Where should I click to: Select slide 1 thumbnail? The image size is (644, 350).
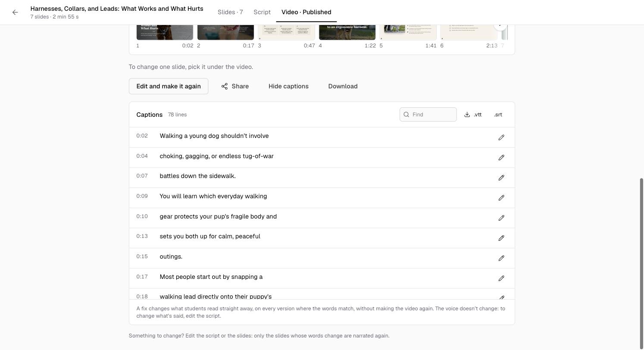[x=165, y=32]
